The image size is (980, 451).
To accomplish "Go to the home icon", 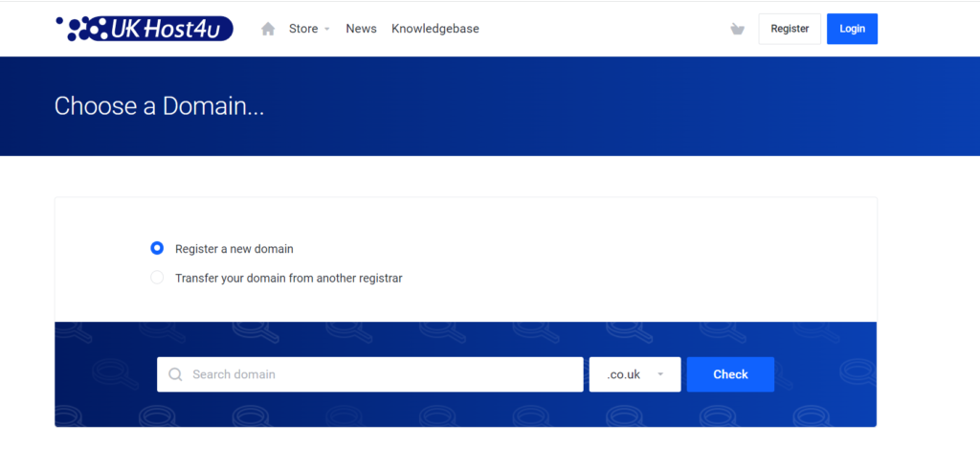I will pyautogui.click(x=268, y=29).
